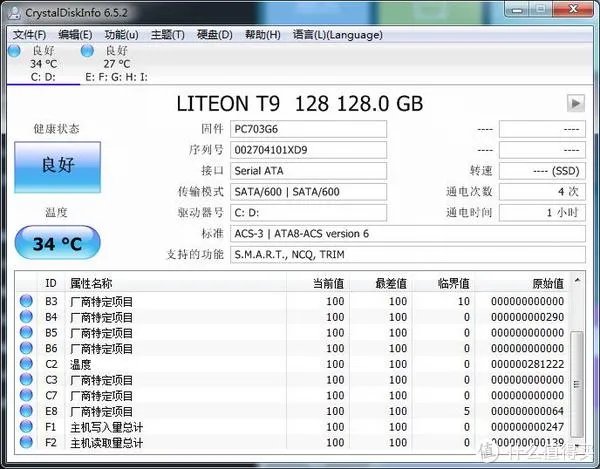600x469 pixels.
Task: Click status orb of attribute B5
Action: pyautogui.click(x=26, y=332)
